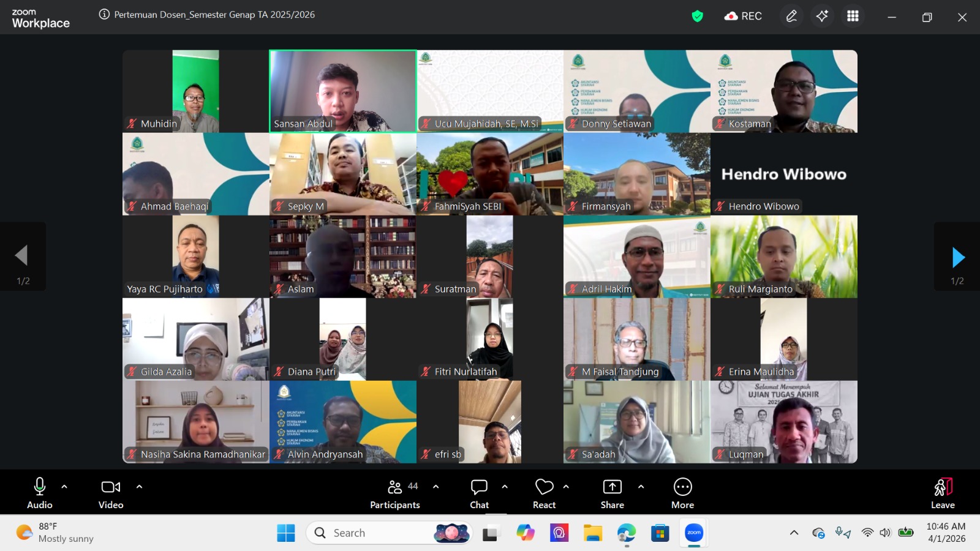
Task: Select Hendro Wibowo's video tile
Action: click(783, 174)
